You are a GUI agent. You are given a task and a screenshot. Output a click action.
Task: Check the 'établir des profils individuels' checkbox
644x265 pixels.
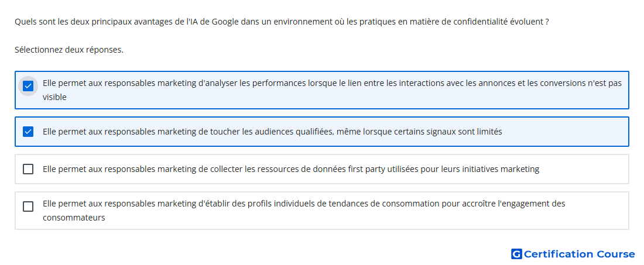[28, 207]
